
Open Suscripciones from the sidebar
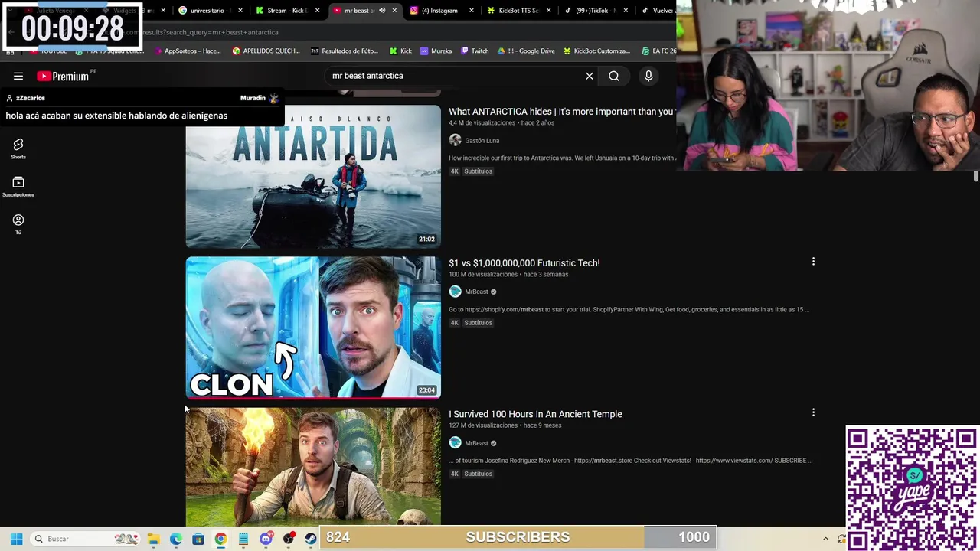click(18, 187)
